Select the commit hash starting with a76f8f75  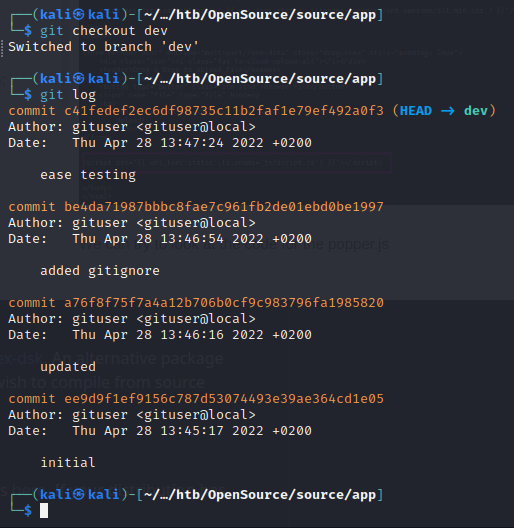224,303
